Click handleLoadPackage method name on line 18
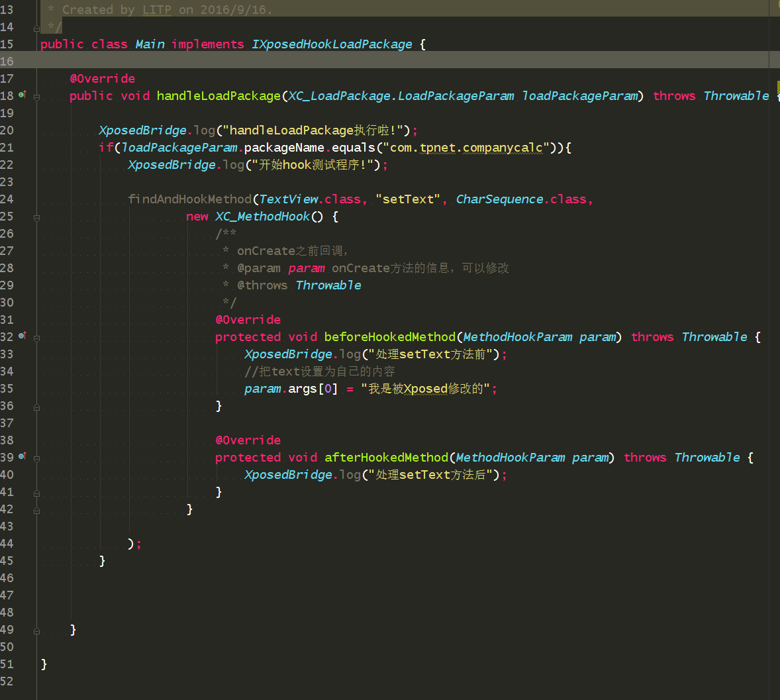The image size is (780, 700). (x=219, y=96)
